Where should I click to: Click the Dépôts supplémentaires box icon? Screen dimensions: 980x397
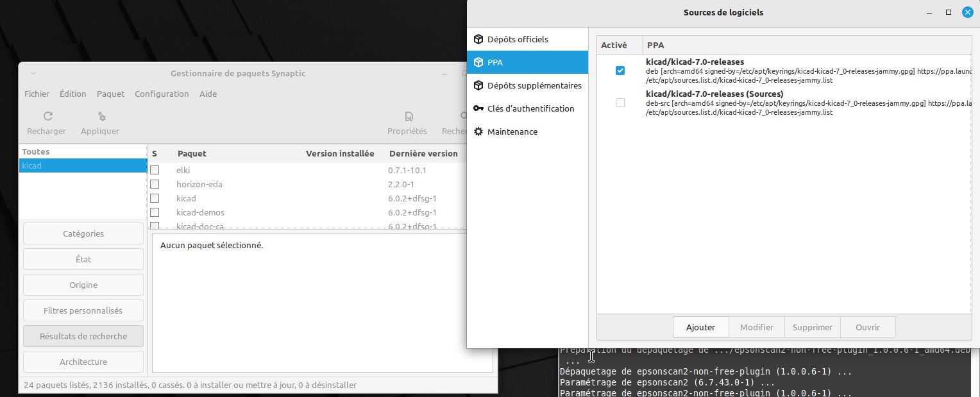(478, 85)
